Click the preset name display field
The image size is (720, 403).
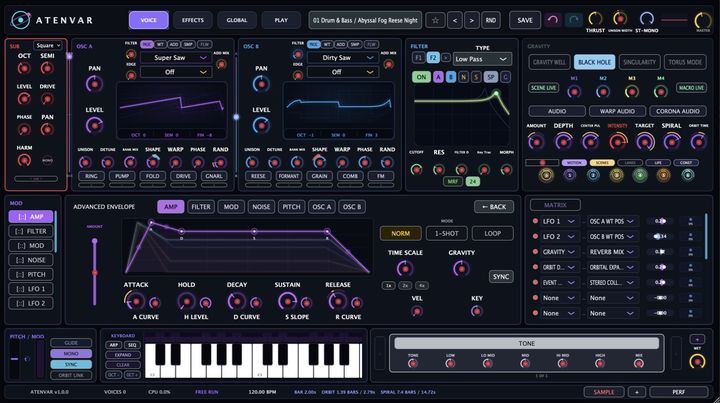click(x=365, y=20)
